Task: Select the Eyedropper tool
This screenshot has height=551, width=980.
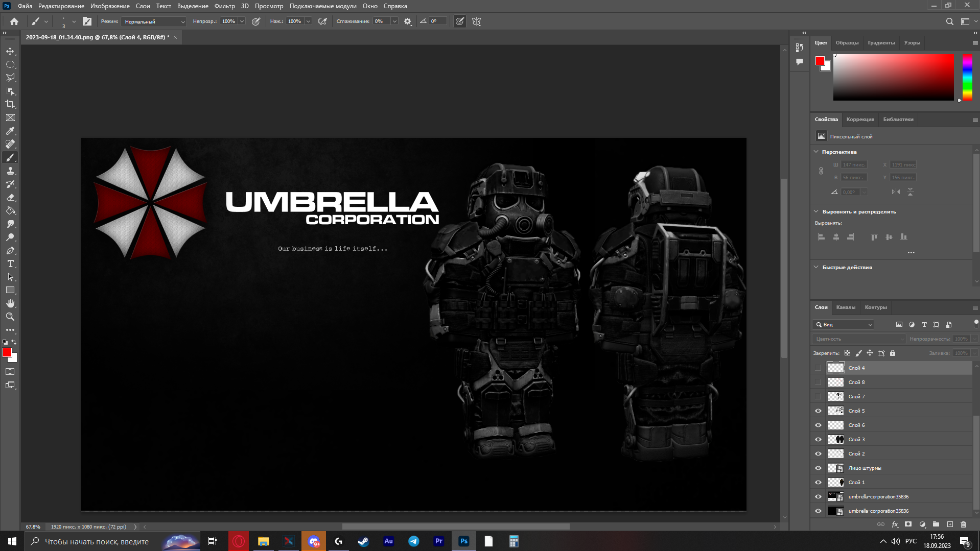Action: tap(10, 131)
